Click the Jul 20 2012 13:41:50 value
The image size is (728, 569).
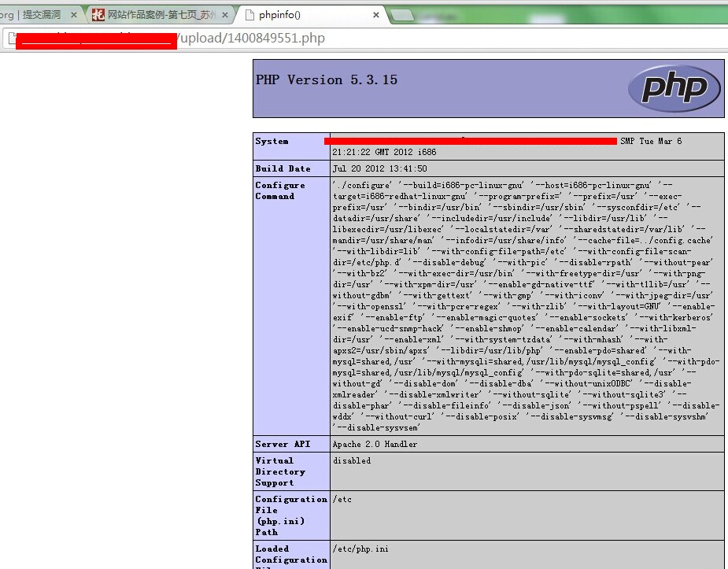point(380,168)
